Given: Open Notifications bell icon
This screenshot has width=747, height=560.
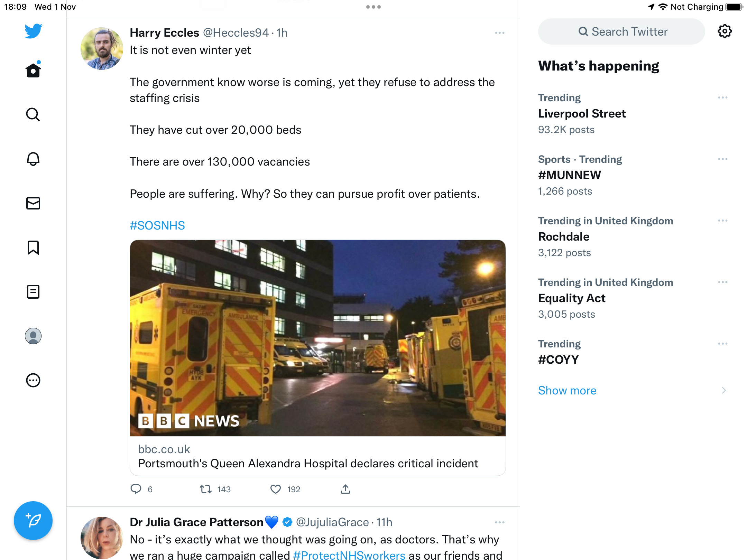Looking at the screenshot, I should pos(33,159).
